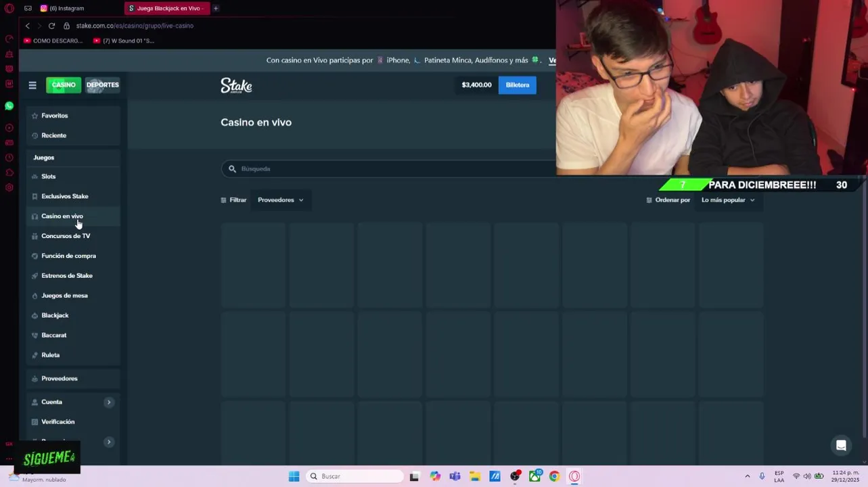The image size is (868, 487).
Task: Click the Windows taskbar Buscar box
Action: (355, 476)
